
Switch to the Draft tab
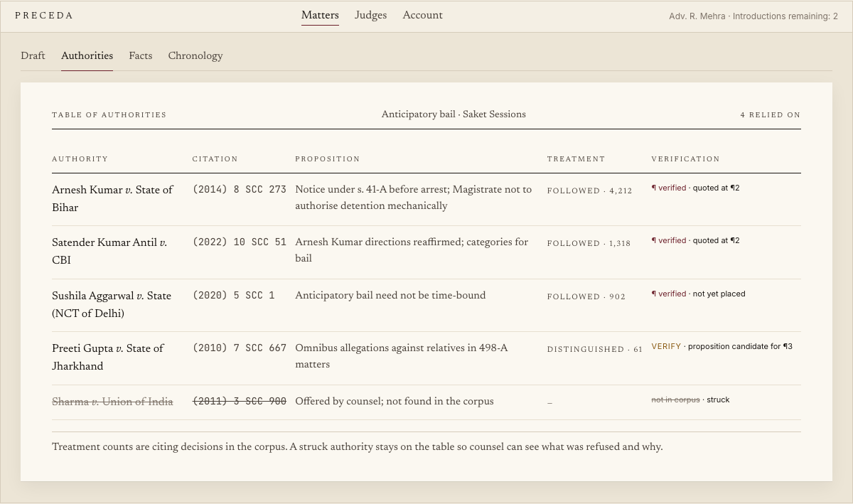[33, 56]
